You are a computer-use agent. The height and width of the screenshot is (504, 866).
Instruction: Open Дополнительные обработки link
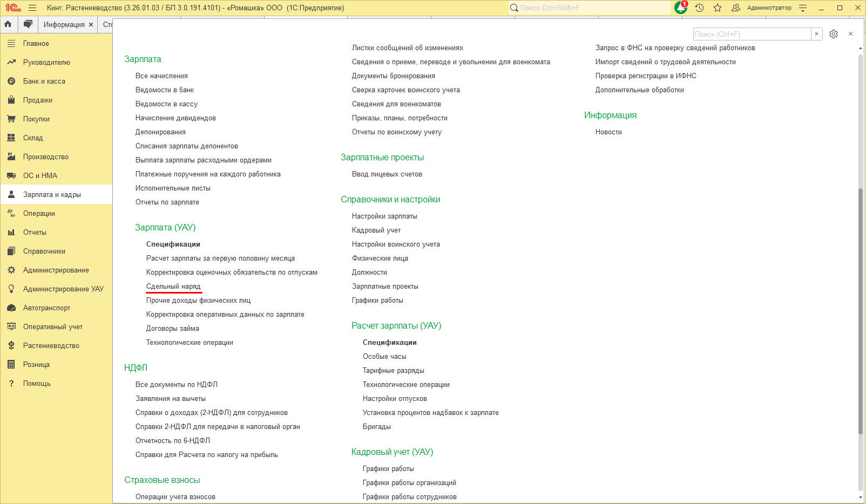[x=640, y=90]
